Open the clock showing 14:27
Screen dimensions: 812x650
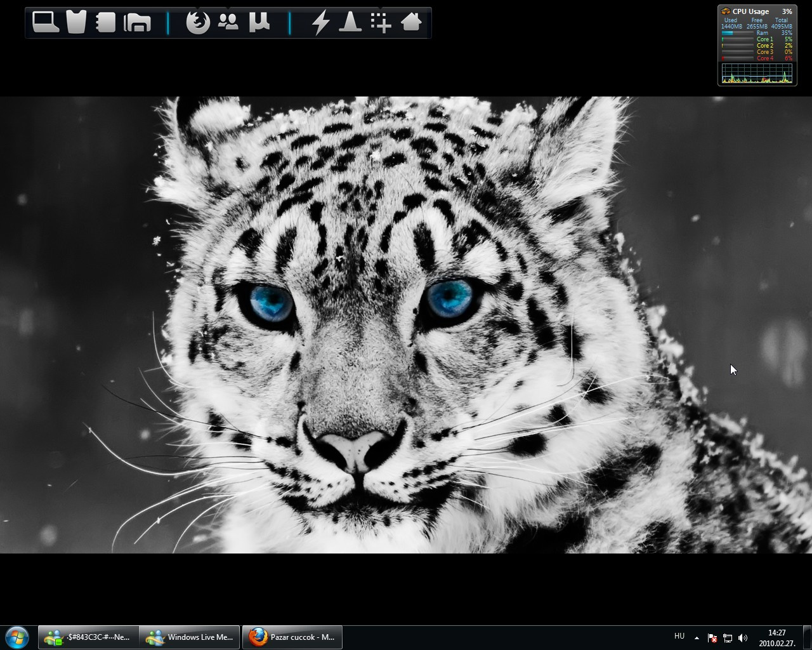(x=777, y=637)
